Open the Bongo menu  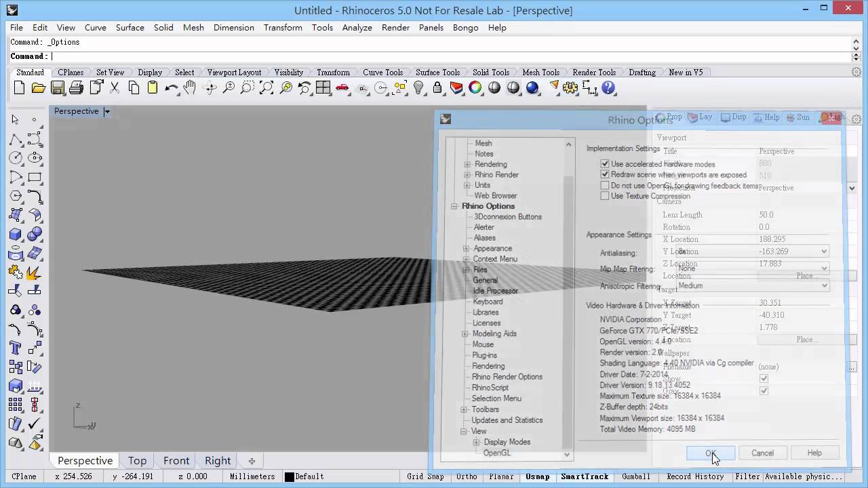465,28
